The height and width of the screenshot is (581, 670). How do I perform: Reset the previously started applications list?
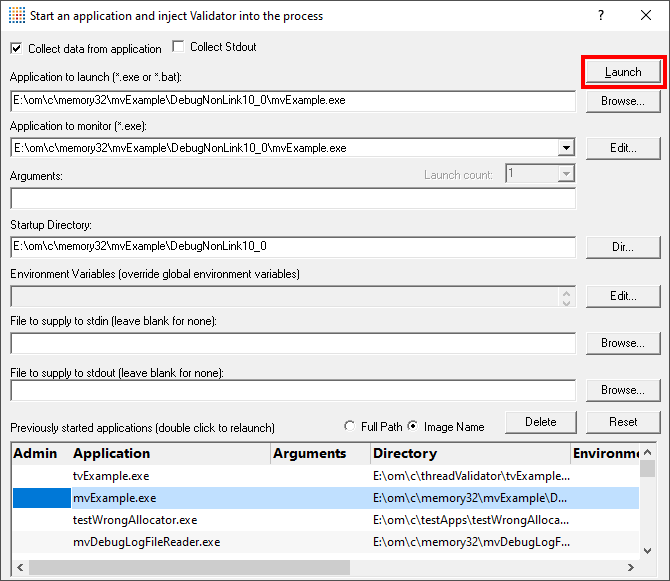(x=623, y=423)
